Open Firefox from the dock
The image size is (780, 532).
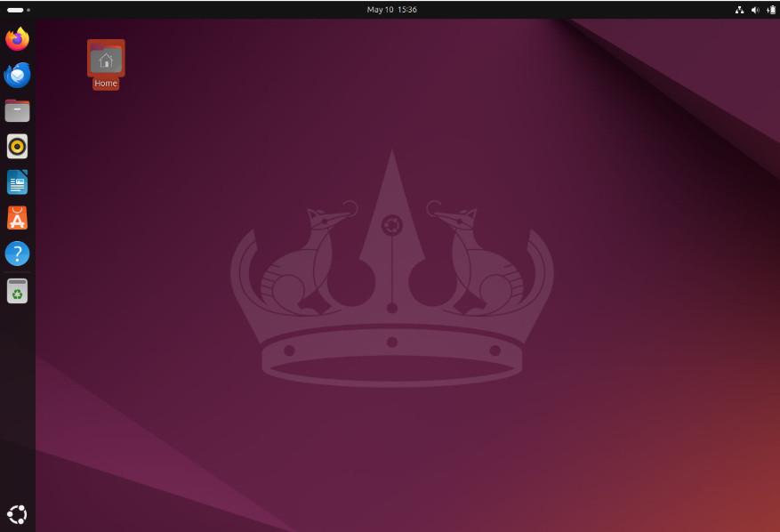(16, 39)
